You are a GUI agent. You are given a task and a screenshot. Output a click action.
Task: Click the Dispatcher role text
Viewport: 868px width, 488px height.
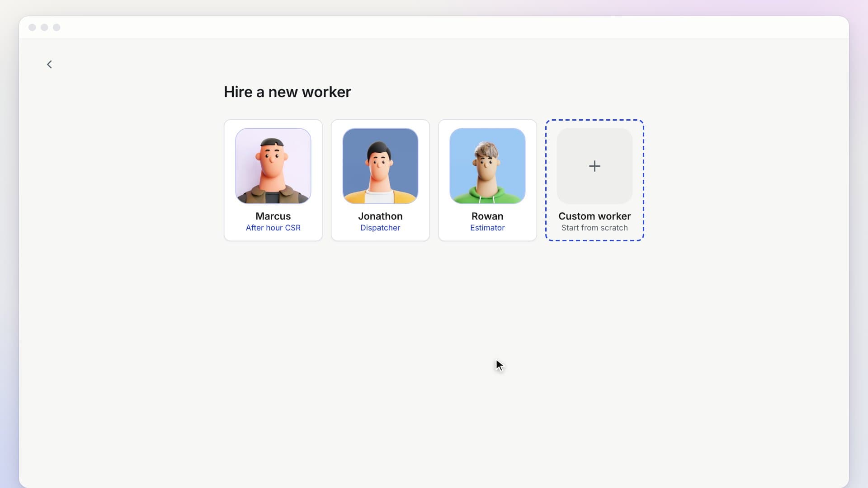click(380, 228)
